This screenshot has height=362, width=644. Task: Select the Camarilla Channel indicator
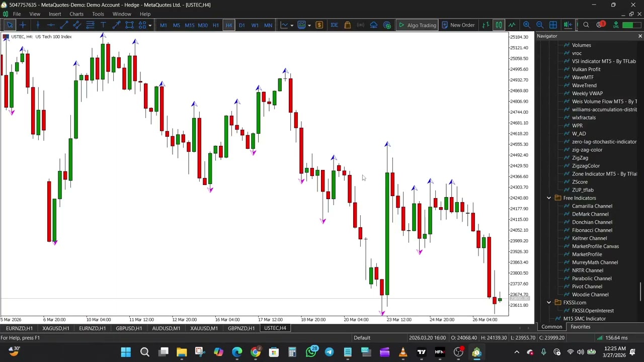coord(592,206)
